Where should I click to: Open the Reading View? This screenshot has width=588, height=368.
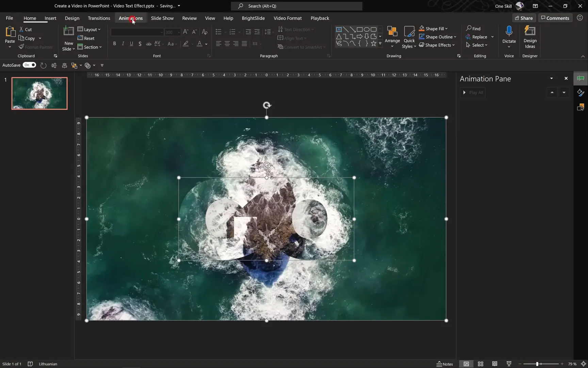tap(495, 364)
